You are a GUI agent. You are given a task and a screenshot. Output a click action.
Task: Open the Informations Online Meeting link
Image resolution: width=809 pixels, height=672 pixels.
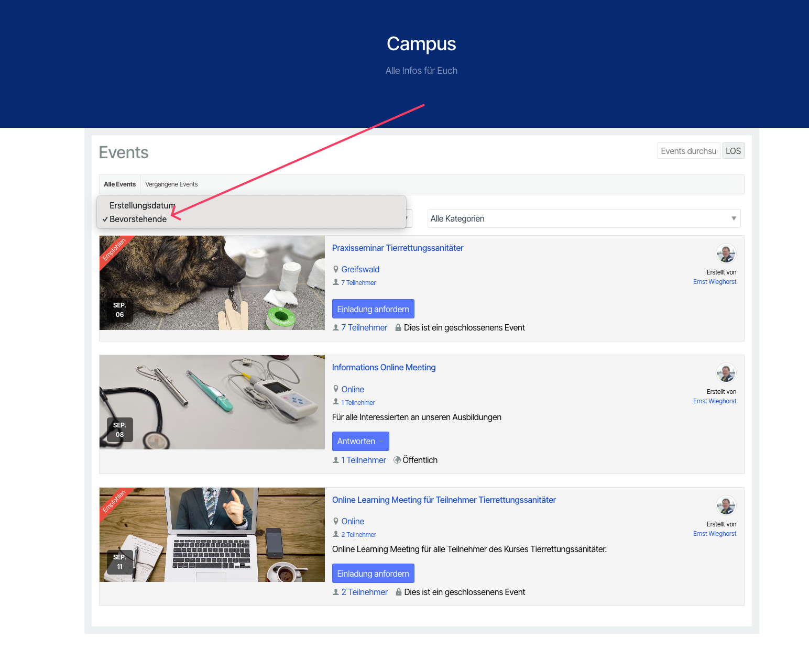384,367
